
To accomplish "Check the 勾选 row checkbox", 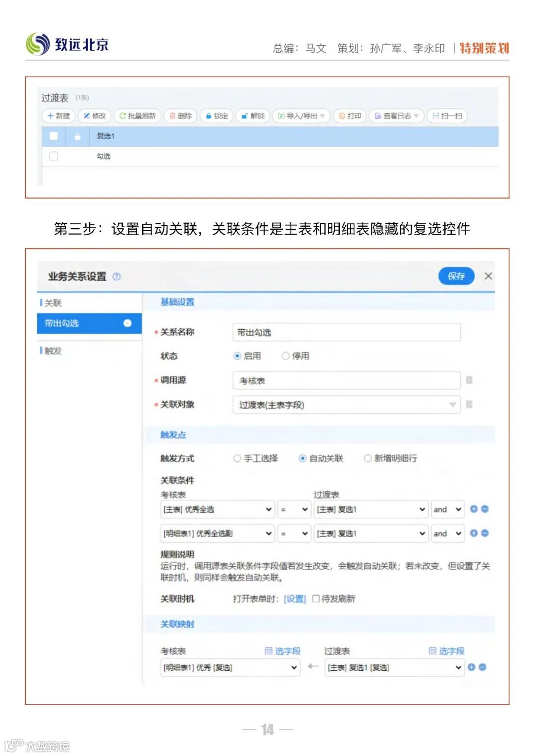I will [53, 156].
